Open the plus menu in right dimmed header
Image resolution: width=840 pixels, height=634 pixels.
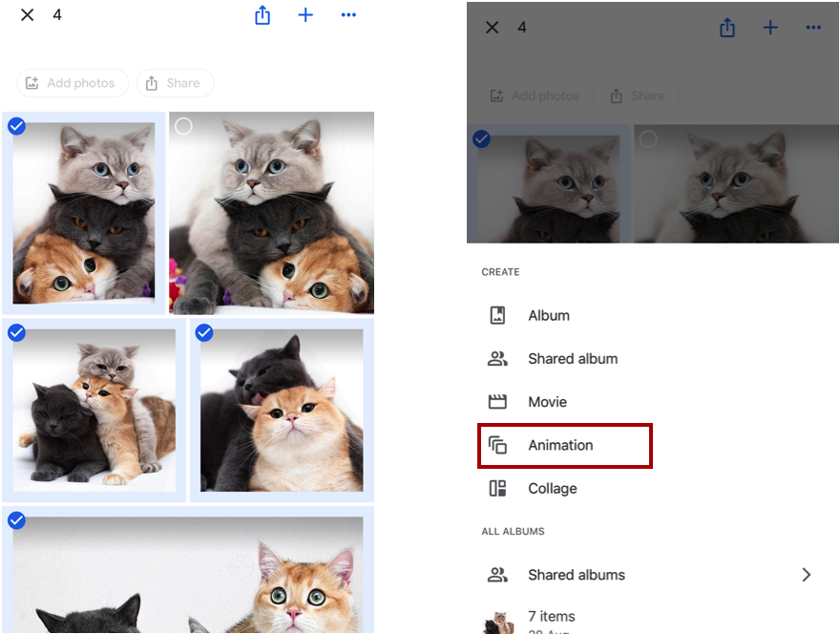(x=770, y=28)
